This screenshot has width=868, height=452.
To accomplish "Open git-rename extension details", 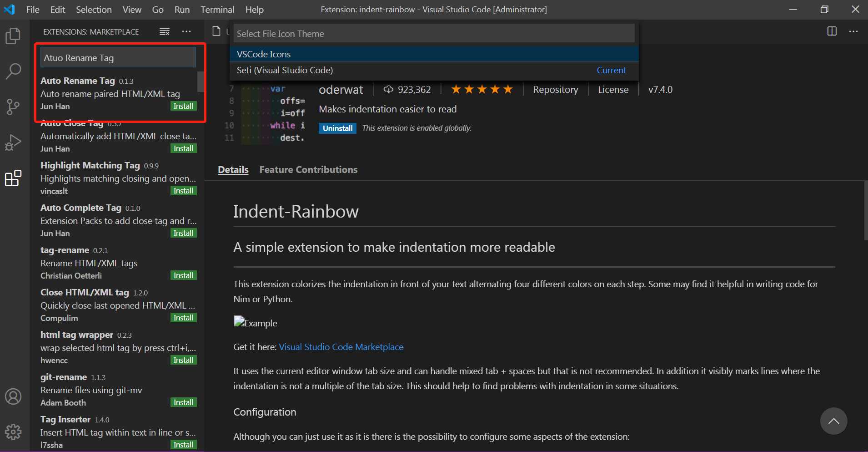I will tap(116, 390).
